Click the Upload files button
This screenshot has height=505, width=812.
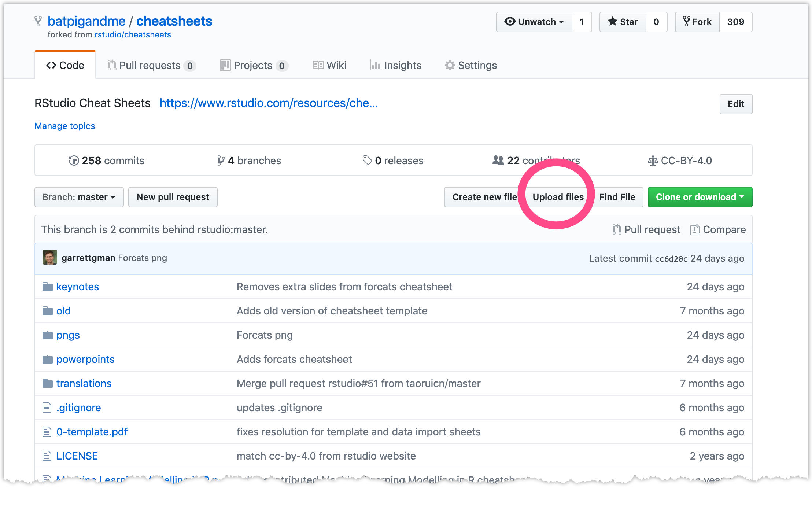point(558,197)
